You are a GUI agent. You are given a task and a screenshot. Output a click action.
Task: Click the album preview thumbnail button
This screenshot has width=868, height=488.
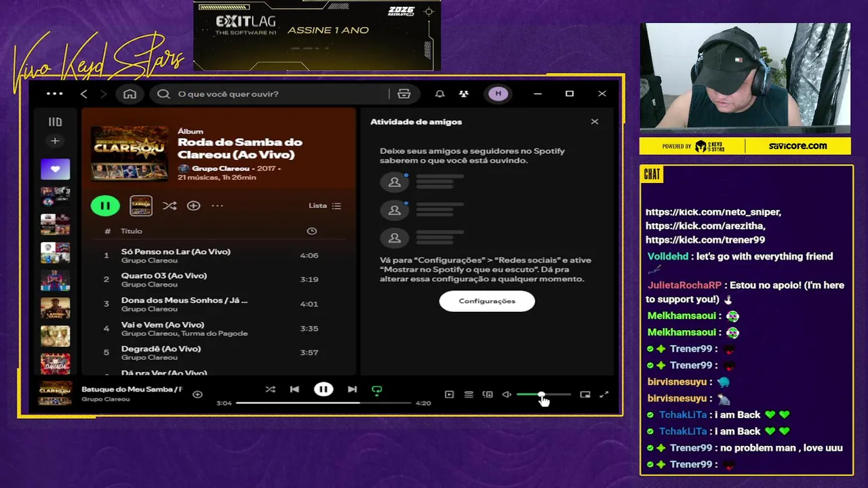(141, 205)
